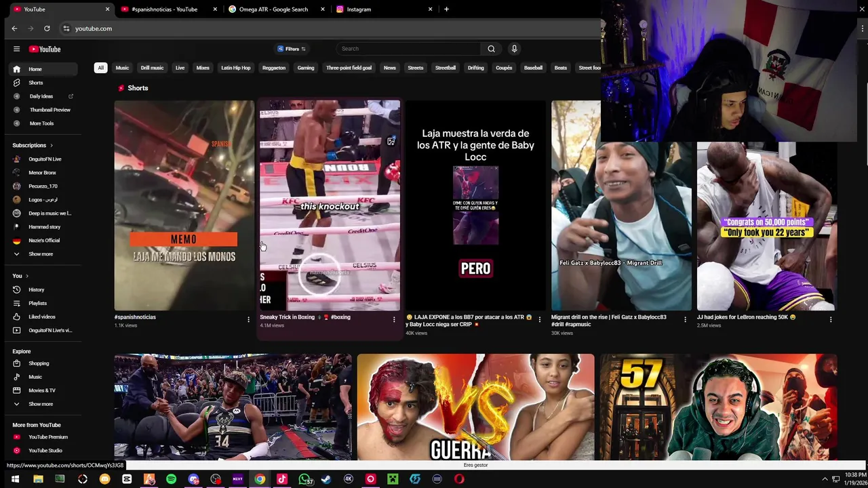The width and height of the screenshot is (868, 488).
Task: Open the YouTube hamburger guide menu
Action: click(x=16, y=49)
